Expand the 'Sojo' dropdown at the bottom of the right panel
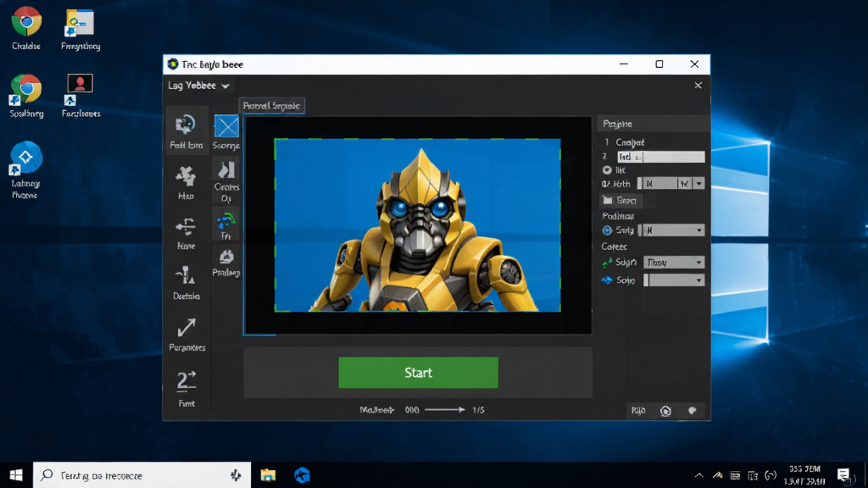 (x=674, y=280)
